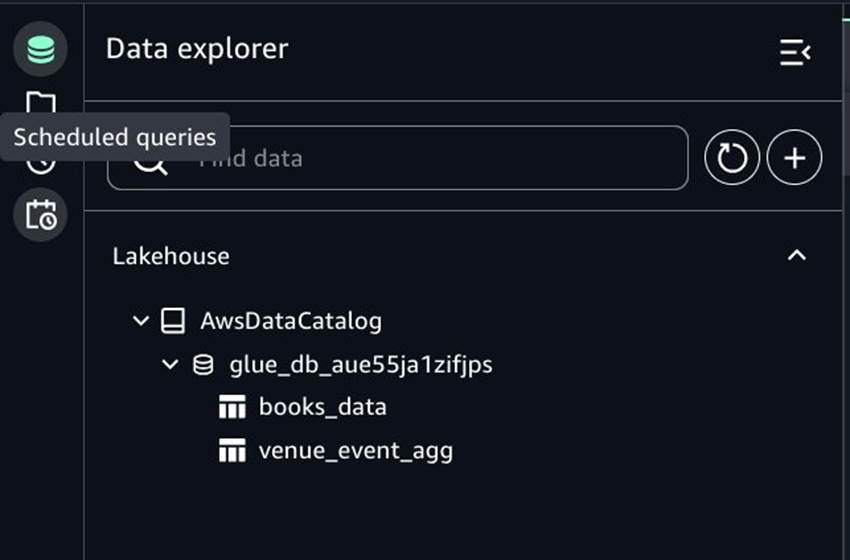Select the books_data table
Viewport: 850px width, 560px height.
(322, 407)
